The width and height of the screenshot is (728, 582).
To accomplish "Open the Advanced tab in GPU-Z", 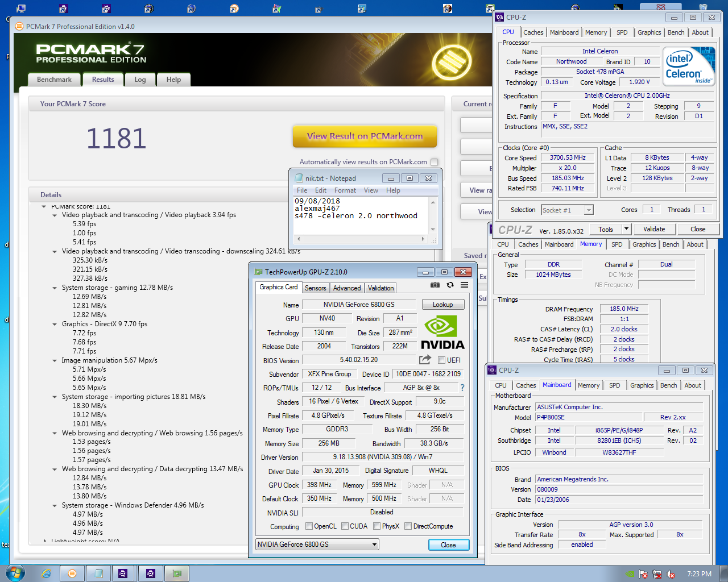I will point(347,288).
